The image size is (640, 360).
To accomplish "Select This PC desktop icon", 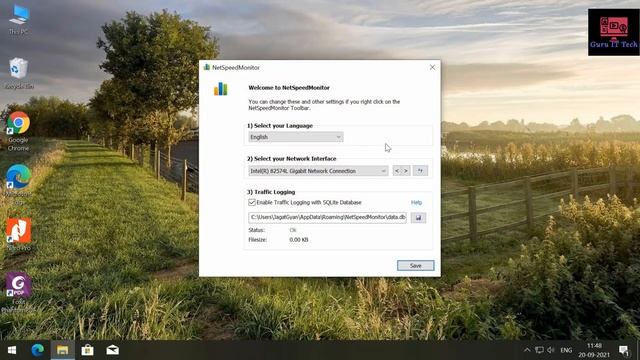I will click(18, 20).
